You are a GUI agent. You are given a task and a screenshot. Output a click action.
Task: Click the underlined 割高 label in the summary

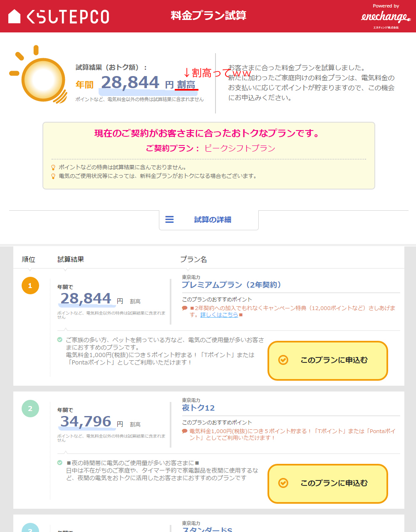click(186, 85)
